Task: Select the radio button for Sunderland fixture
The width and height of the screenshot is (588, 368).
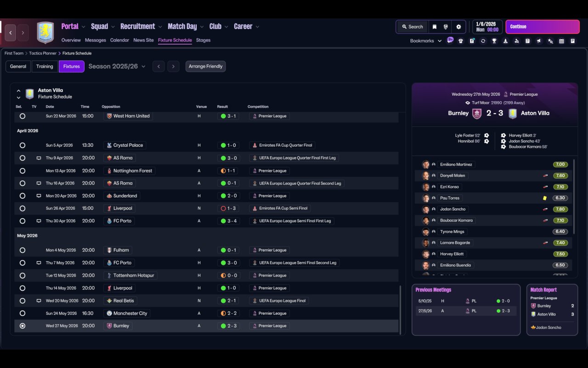Action: [x=23, y=196]
